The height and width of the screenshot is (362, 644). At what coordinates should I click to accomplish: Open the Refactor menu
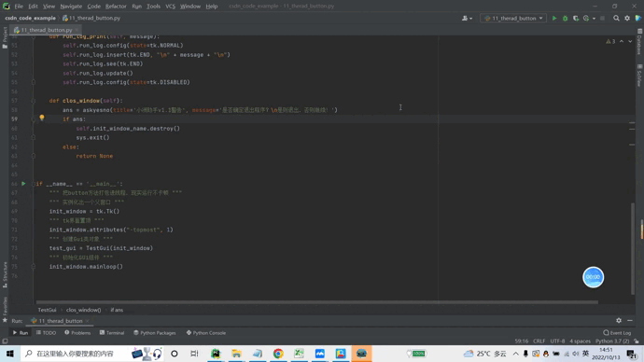[116, 7]
